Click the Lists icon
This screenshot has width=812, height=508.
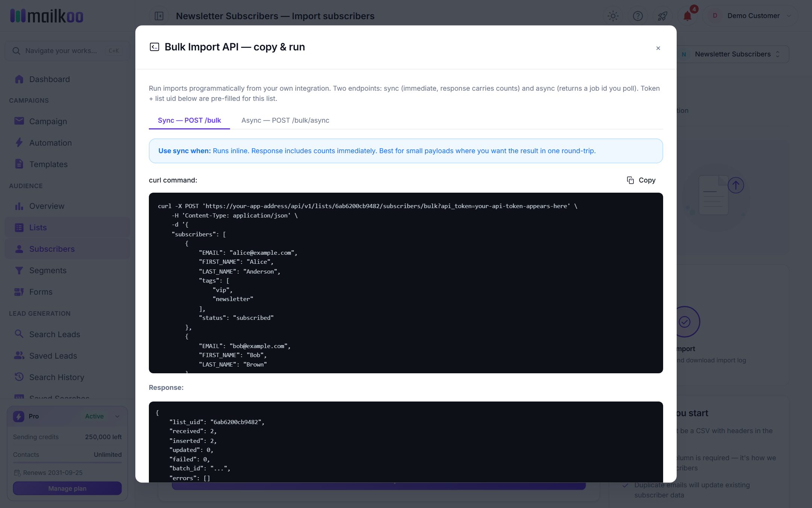pyautogui.click(x=19, y=228)
